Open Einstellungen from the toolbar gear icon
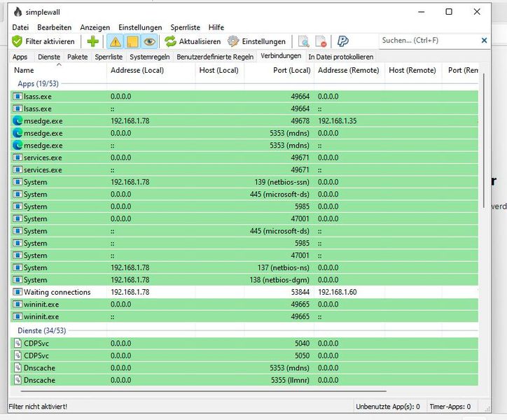 click(x=256, y=41)
